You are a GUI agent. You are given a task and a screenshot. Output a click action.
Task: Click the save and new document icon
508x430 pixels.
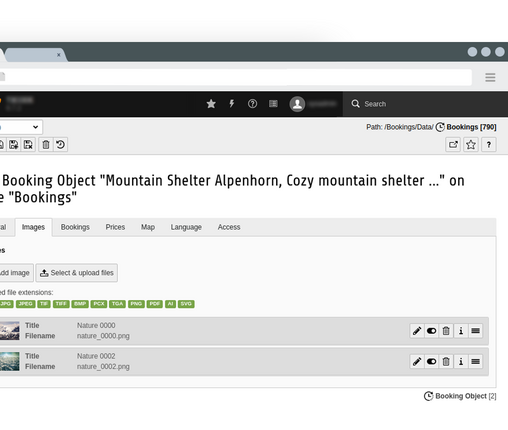[x=14, y=145]
